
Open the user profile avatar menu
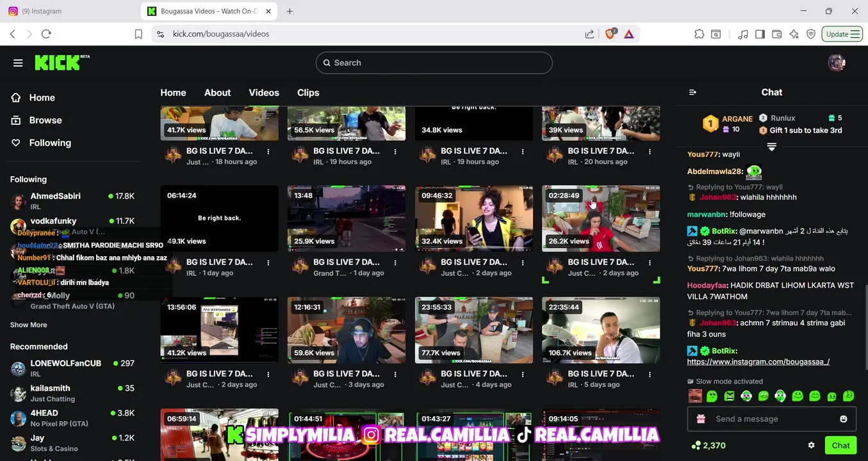(837, 63)
